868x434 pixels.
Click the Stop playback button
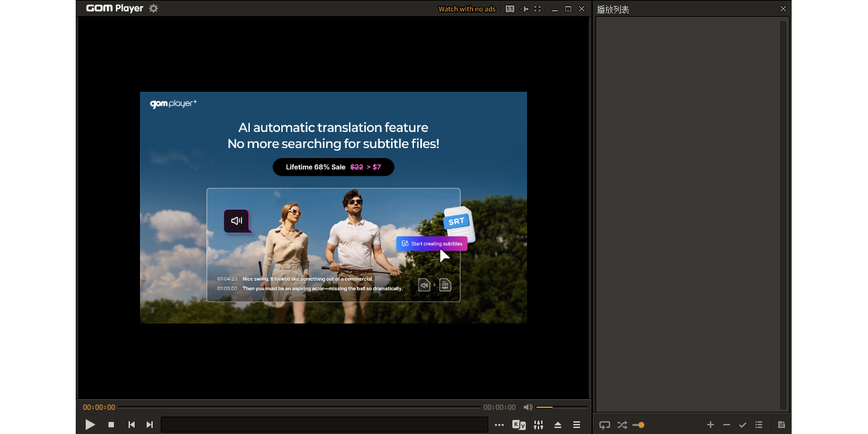(x=111, y=425)
